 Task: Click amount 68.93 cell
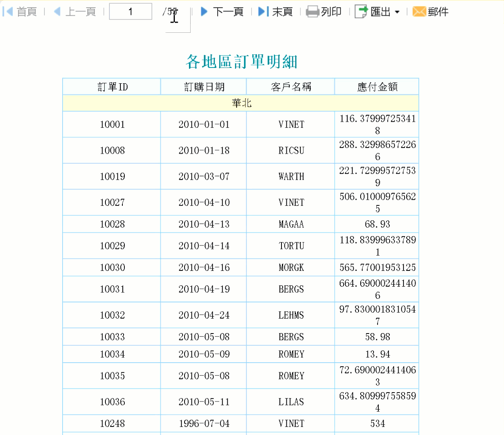[x=377, y=224]
